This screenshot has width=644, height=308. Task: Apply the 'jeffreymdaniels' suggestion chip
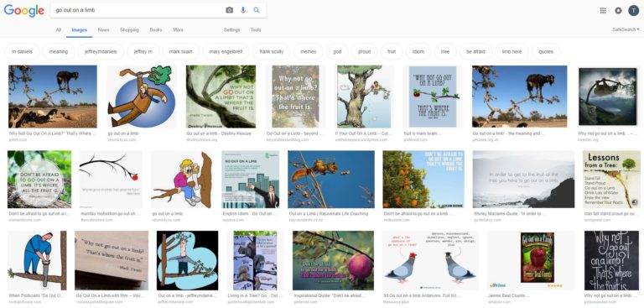pos(101,52)
